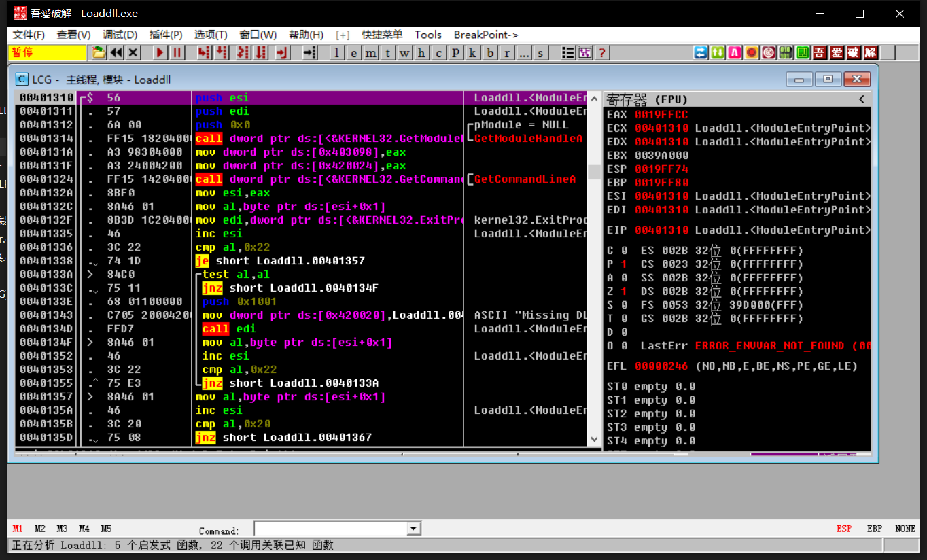Pause execution with the red pause icon
Viewport: 927px width, 560px height.
pos(177,52)
